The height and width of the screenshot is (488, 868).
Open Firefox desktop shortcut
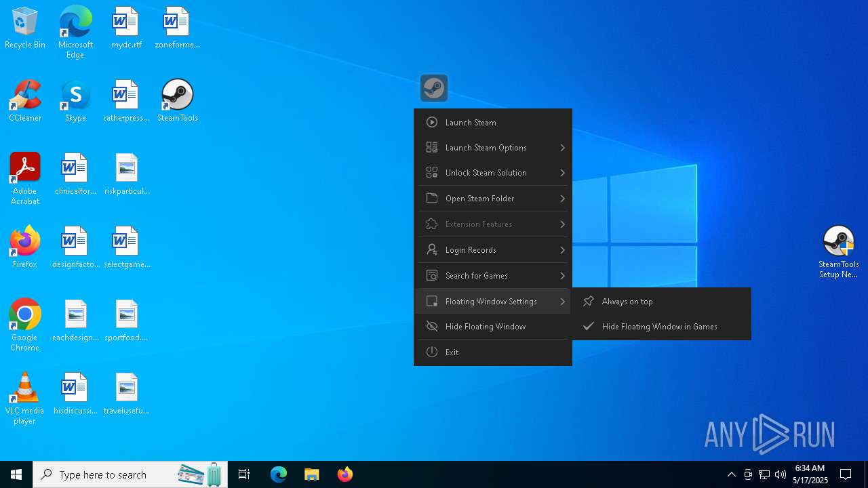click(25, 247)
